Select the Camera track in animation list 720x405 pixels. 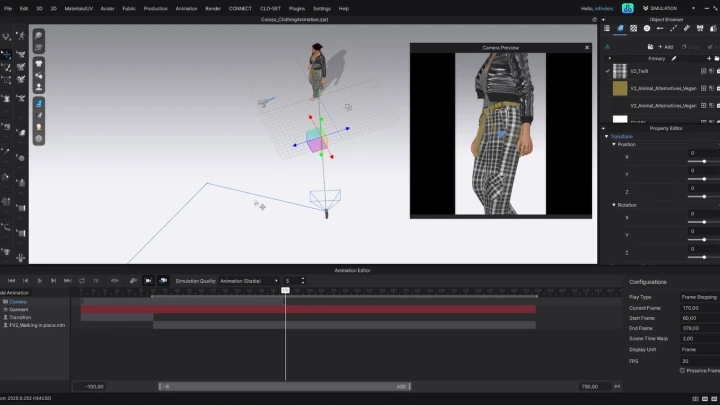(x=17, y=302)
